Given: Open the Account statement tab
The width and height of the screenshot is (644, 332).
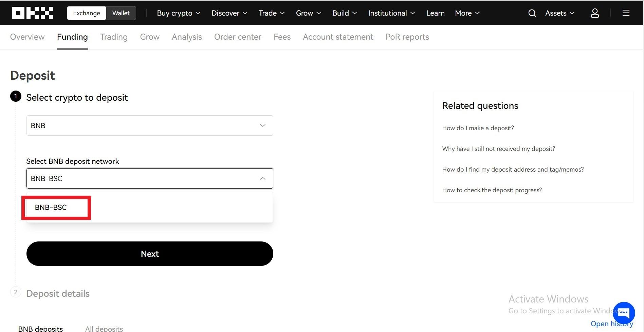Looking at the screenshot, I should (x=338, y=37).
